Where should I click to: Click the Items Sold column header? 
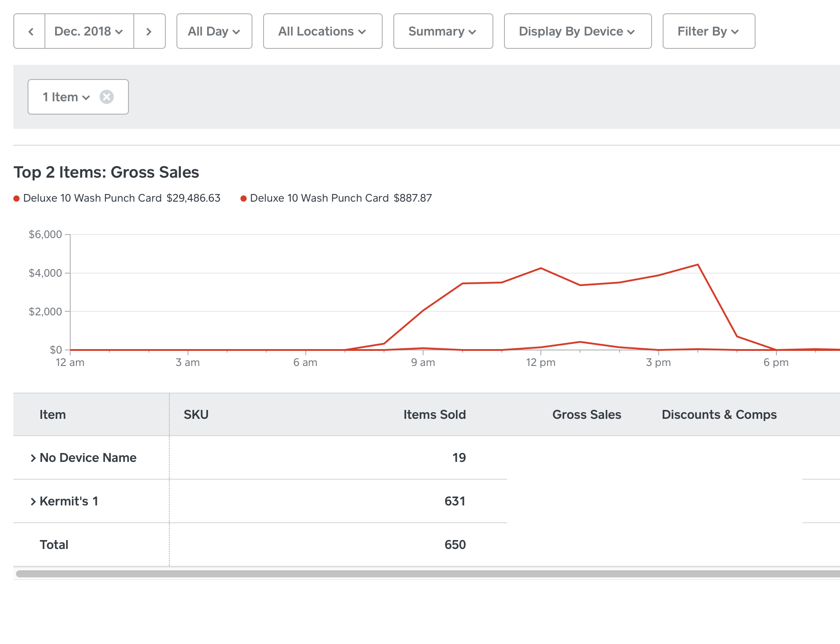(434, 414)
